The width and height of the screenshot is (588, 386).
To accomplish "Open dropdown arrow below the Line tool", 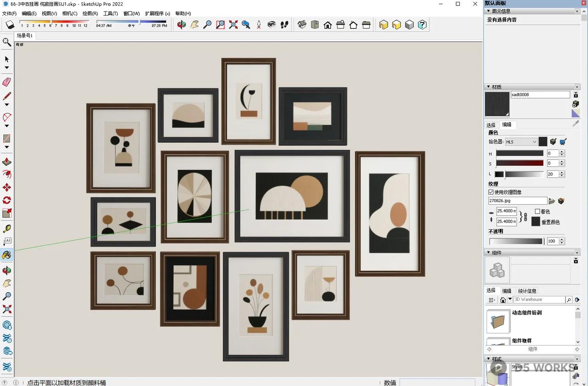I will point(7,105).
